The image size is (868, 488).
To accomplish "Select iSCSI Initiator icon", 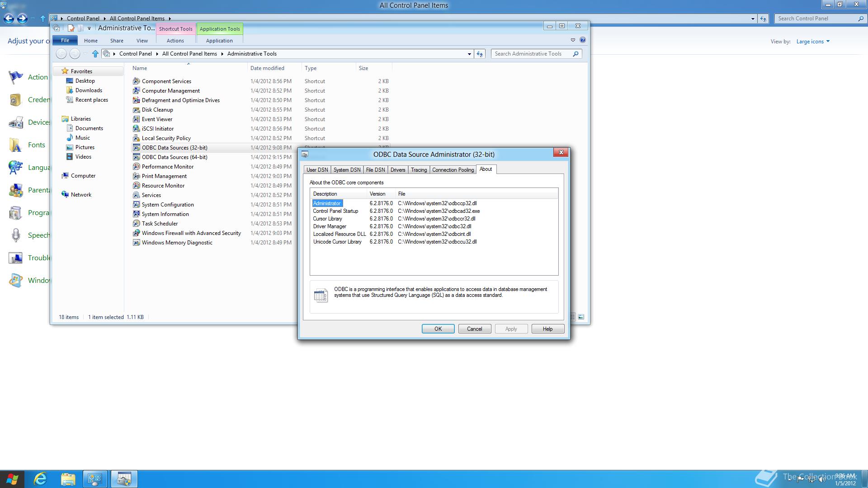I will click(136, 129).
